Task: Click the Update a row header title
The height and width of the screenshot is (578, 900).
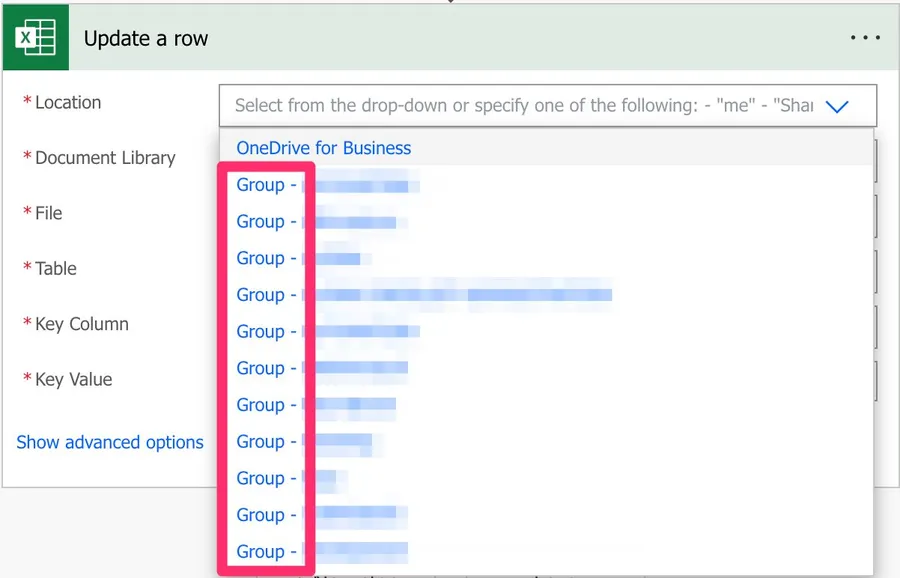Action: tap(146, 39)
